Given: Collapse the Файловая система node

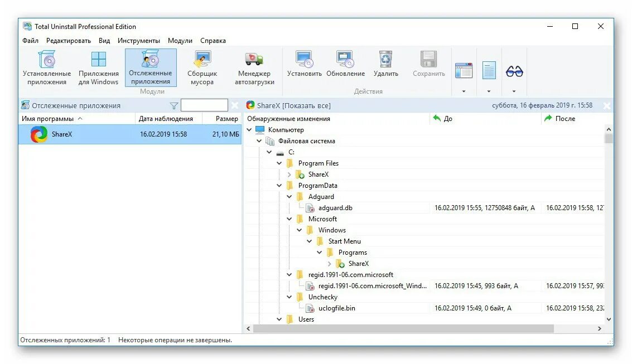Looking at the screenshot, I should 259,141.
